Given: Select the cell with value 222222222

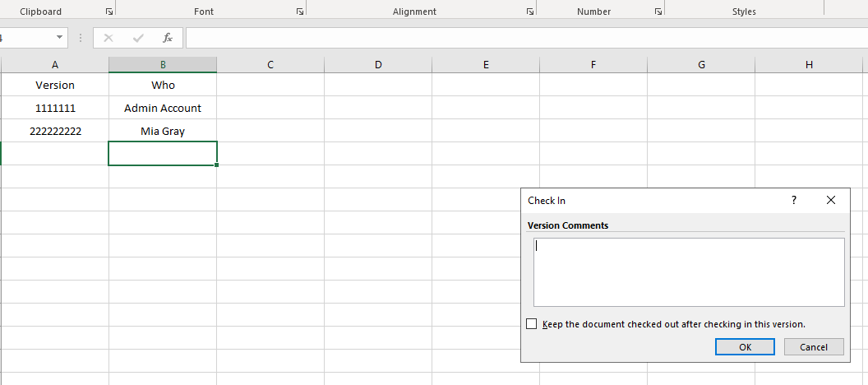Looking at the screenshot, I should coord(55,131).
